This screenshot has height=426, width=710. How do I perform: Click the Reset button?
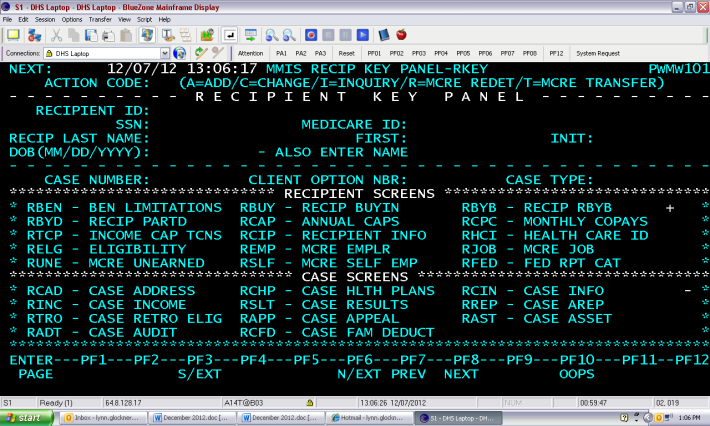(346, 53)
